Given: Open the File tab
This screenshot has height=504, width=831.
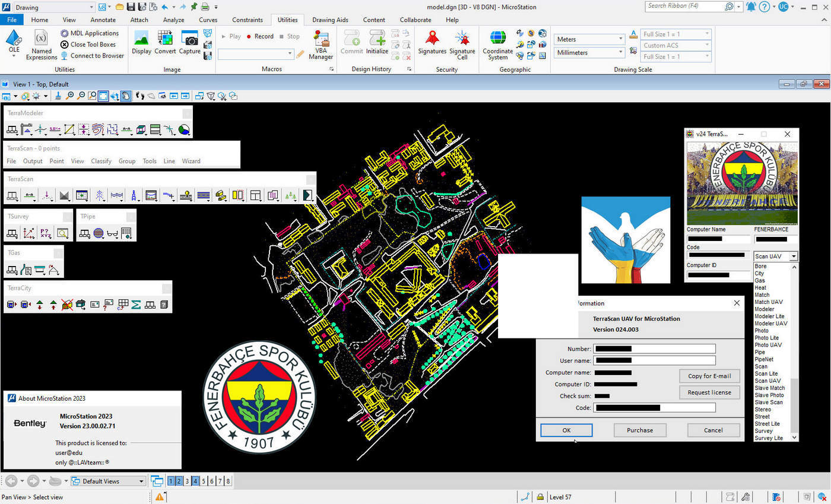Looking at the screenshot, I should pyautogui.click(x=12, y=20).
